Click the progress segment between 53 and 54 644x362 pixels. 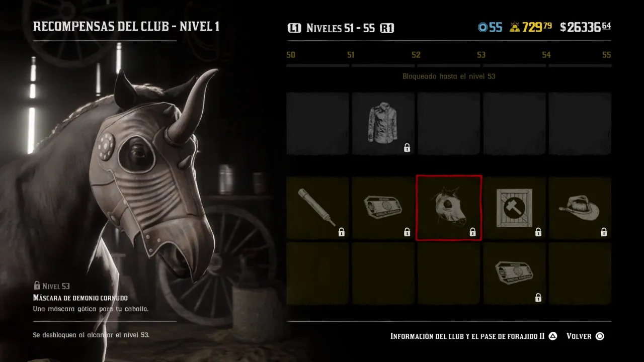514,65
